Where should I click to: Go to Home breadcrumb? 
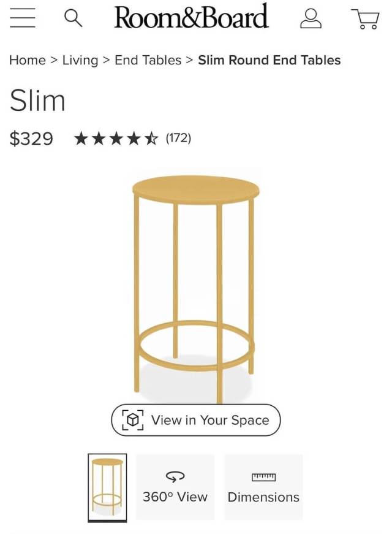28,60
